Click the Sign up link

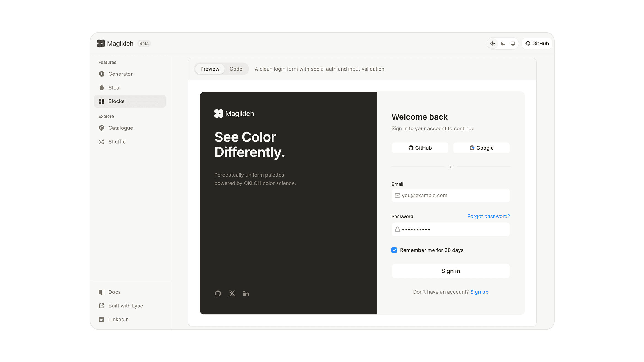pos(479,292)
